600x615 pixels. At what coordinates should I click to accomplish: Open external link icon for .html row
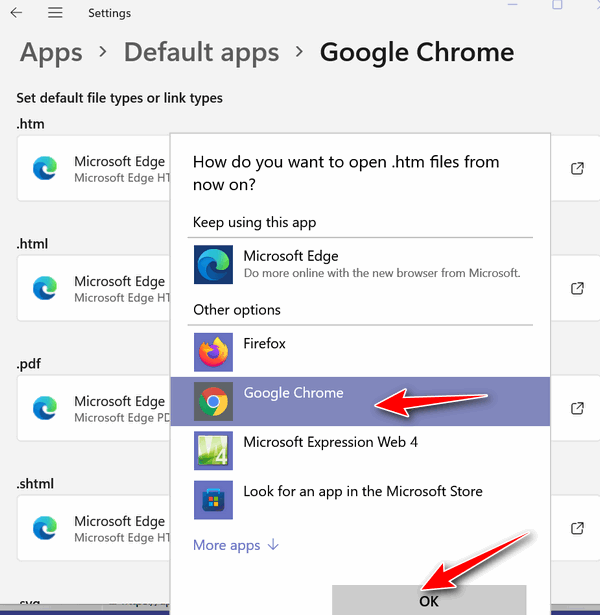pos(577,288)
